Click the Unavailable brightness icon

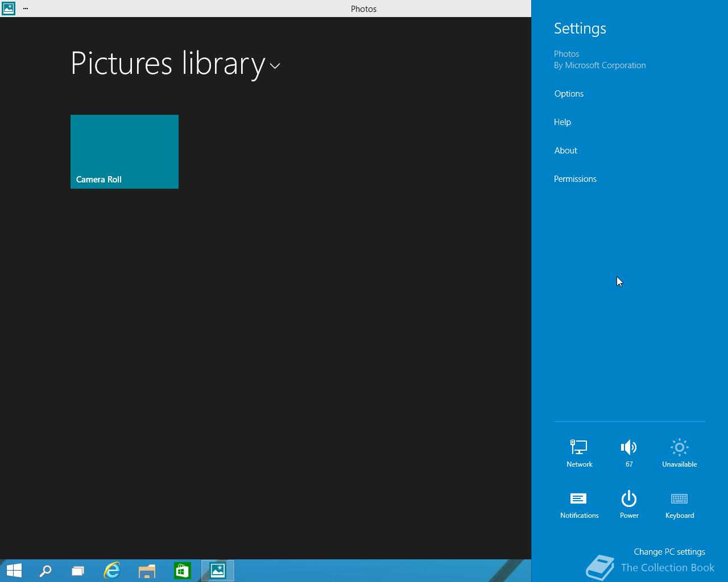679,453
